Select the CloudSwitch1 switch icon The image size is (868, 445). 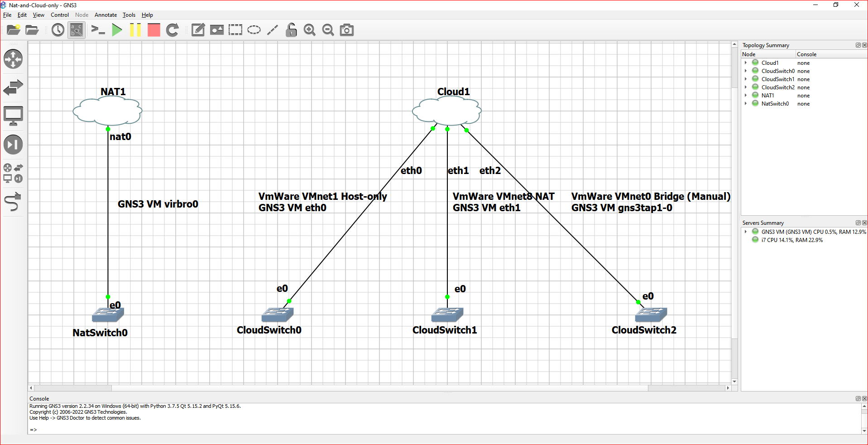tap(447, 315)
